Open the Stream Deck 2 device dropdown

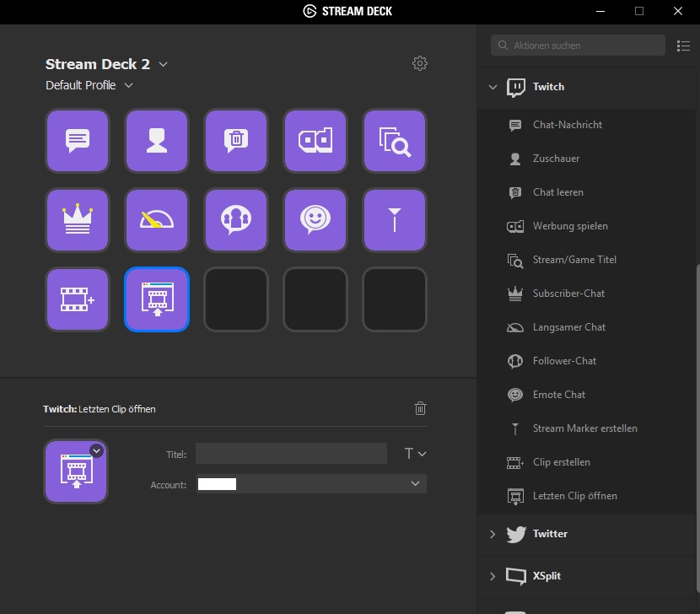click(164, 64)
